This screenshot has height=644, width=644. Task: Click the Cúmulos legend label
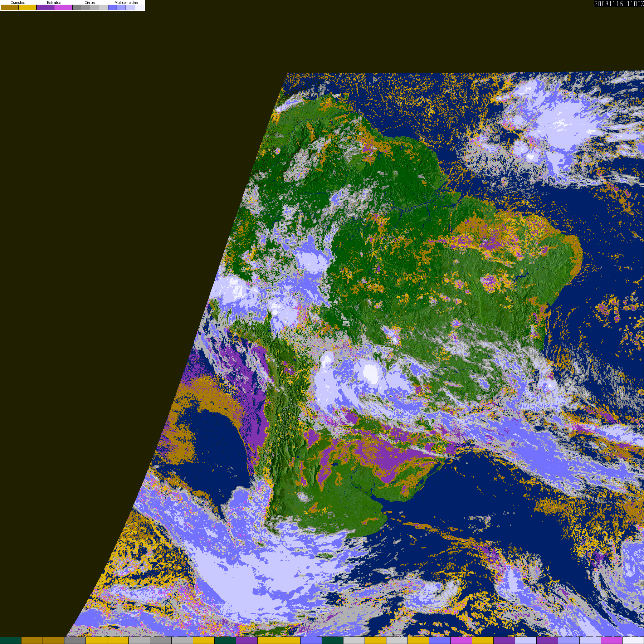[18, 3]
